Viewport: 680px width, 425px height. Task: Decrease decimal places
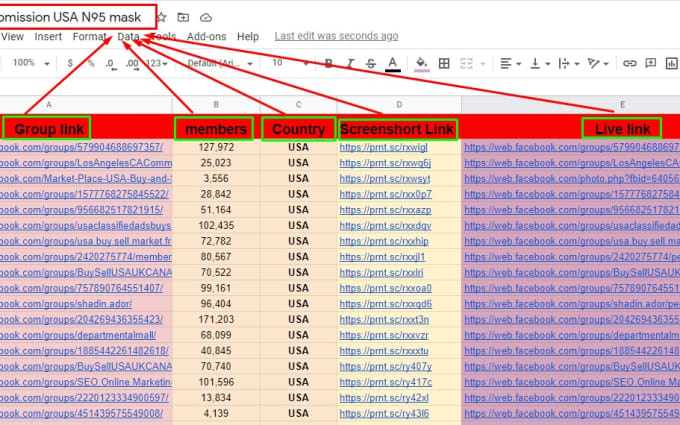click(111, 64)
